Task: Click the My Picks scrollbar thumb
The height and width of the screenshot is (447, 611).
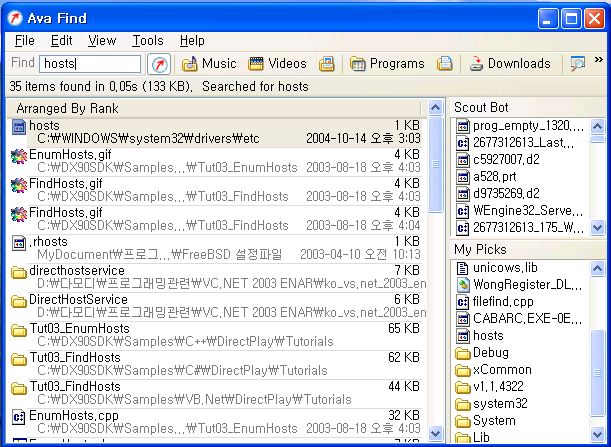Action: pyautogui.click(x=598, y=373)
